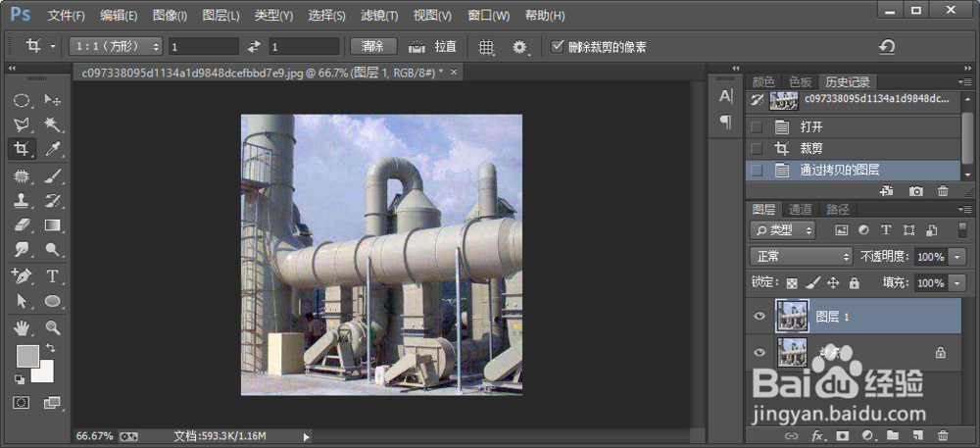
Task: Set history brush source for 通过拷贝的图层
Action: [x=757, y=170]
